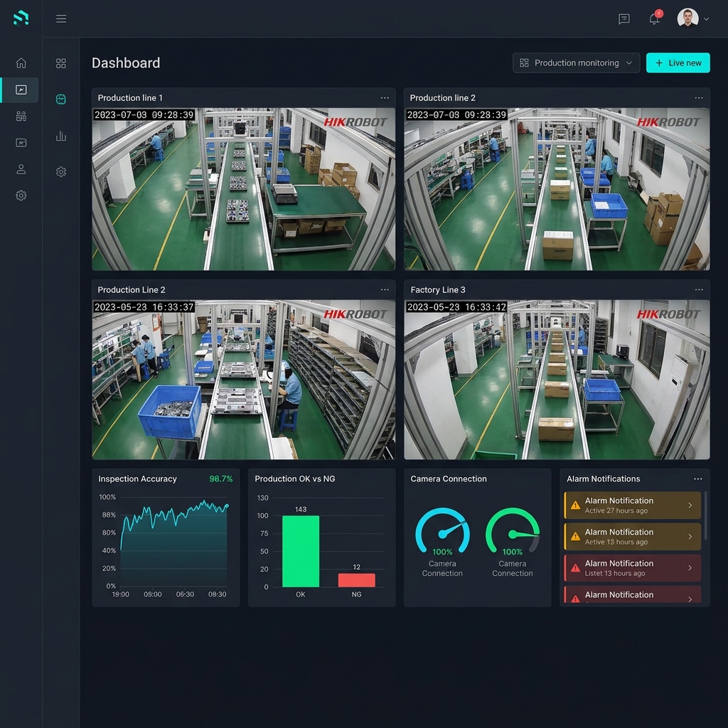This screenshot has width=728, height=728.
Task: Expand chevron on 27 hours ago alarm
Action: (690, 505)
